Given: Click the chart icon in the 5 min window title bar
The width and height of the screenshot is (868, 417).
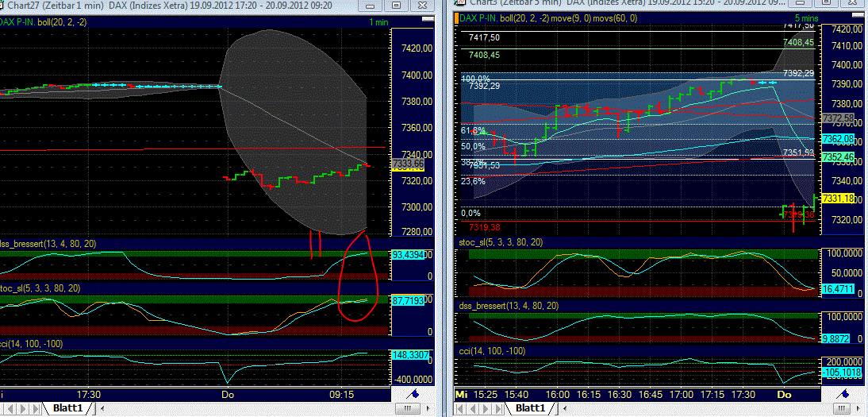Looking at the screenshot, I should click(458, 3).
